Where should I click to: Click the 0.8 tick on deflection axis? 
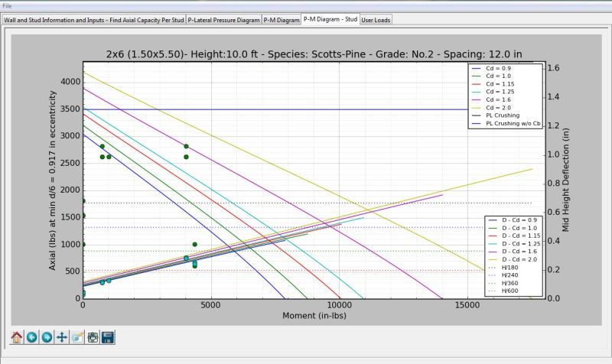click(553, 184)
